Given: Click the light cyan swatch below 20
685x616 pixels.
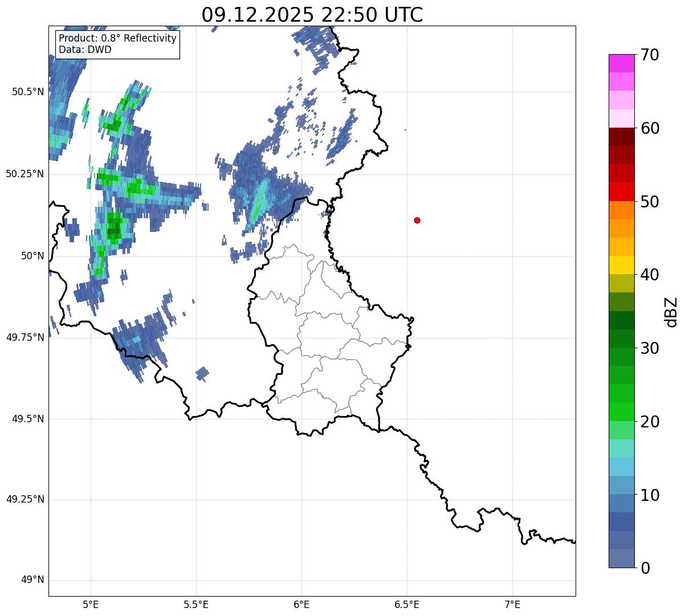Looking at the screenshot, I should pos(622,448).
